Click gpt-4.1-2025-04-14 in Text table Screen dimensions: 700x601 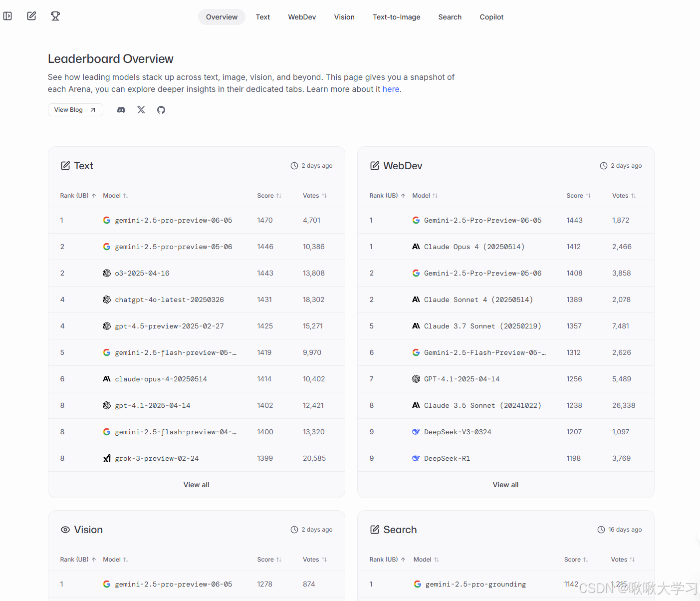[x=153, y=405]
